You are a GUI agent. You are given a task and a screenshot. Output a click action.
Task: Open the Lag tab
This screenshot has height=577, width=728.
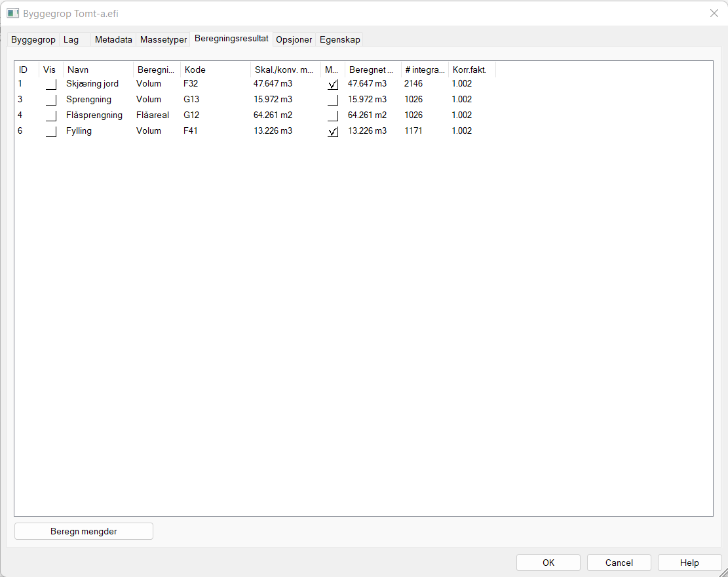pyautogui.click(x=71, y=40)
